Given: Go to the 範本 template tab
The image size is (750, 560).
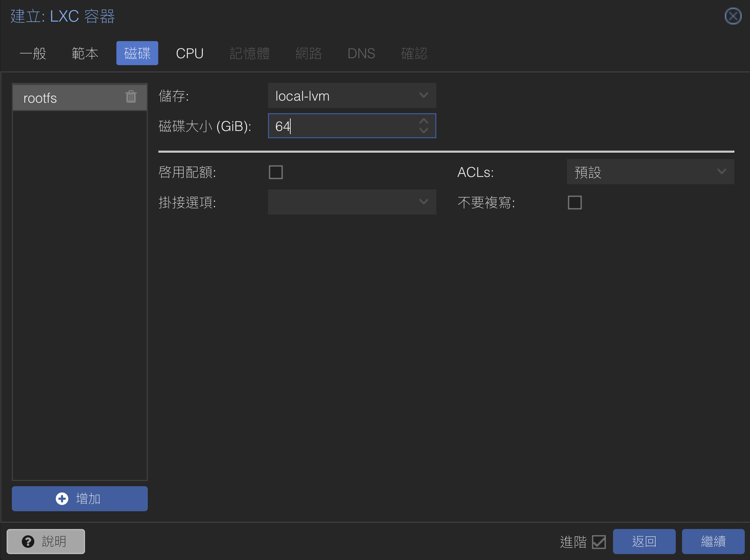Looking at the screenshot, I should click(x=85, y=53).
